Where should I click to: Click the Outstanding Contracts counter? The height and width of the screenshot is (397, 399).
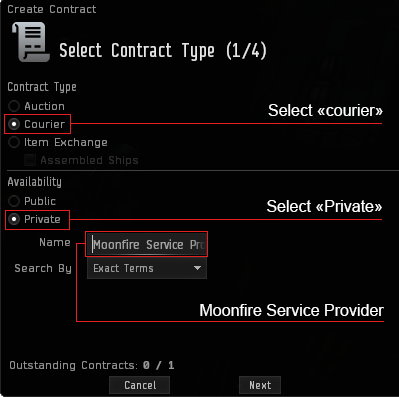pos(92,365)
